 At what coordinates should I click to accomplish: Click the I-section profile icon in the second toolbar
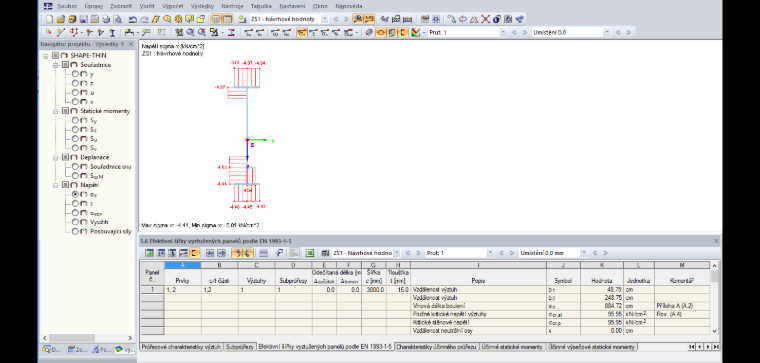click(x=231, y=32)
